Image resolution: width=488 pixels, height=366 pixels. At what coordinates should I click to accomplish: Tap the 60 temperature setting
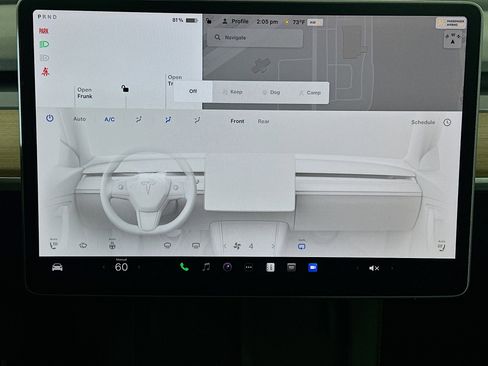pyautogui.click(x=121, y=267)
